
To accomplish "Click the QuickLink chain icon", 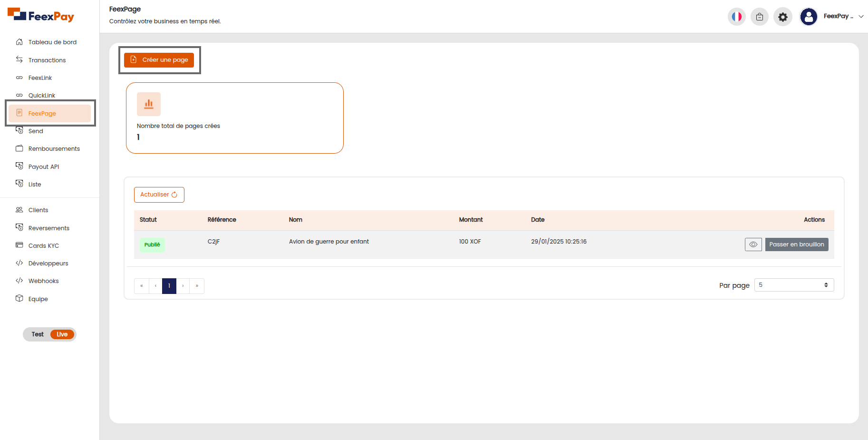I will coord(19,95).
